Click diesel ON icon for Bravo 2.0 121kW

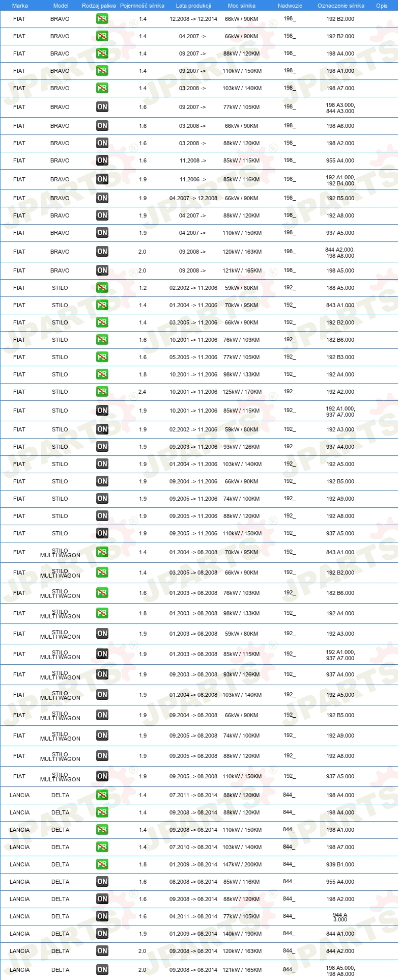tap(102, 270)
